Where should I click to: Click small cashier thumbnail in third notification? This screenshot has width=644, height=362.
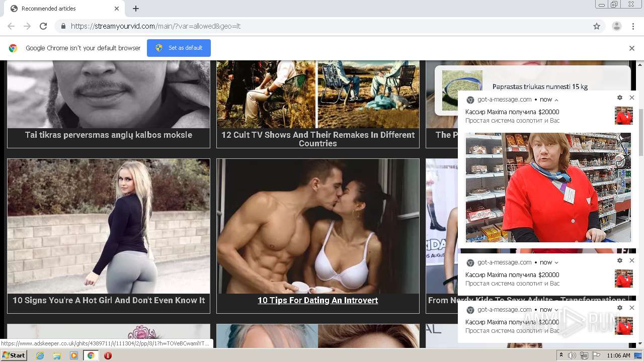624,326
